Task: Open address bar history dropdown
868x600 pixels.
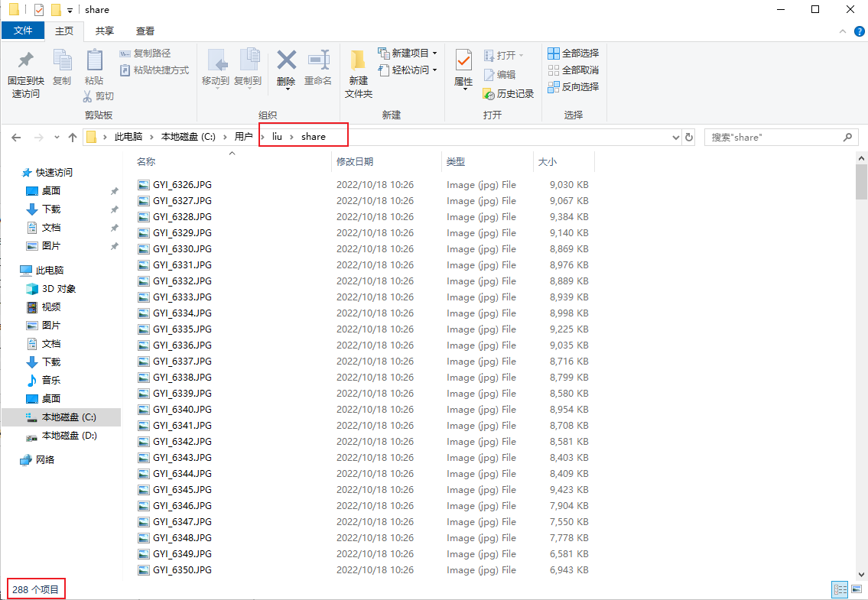Action: tap(675, 138)
